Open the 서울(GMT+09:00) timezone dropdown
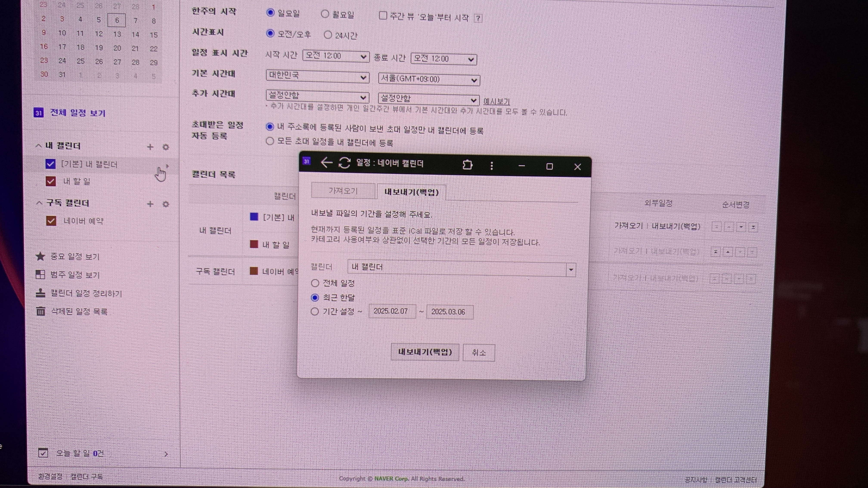 click(x=429, y=79)
